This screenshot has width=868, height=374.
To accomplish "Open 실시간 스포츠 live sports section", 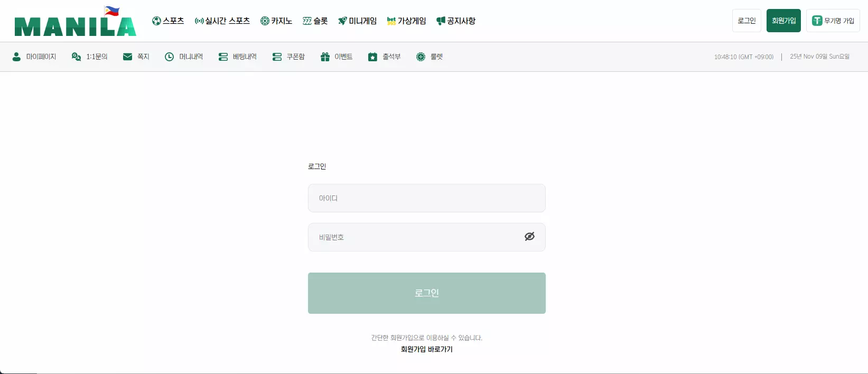I will pyautogui.click(x=222, y=21).
